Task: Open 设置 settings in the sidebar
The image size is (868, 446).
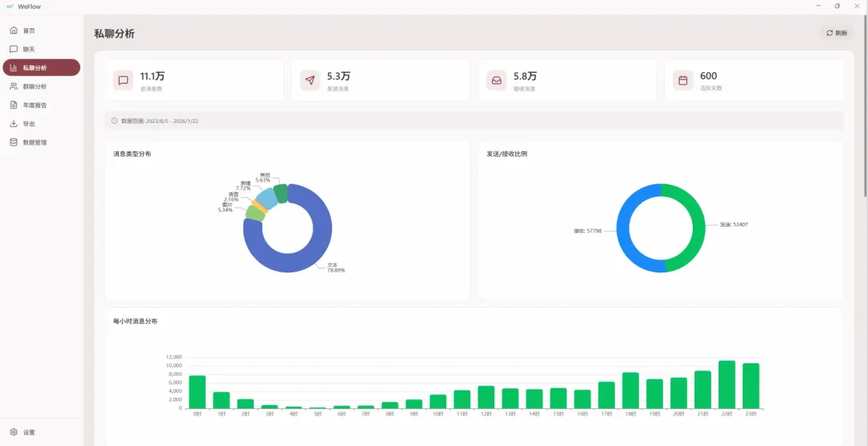Action: (x=42, y=432)
